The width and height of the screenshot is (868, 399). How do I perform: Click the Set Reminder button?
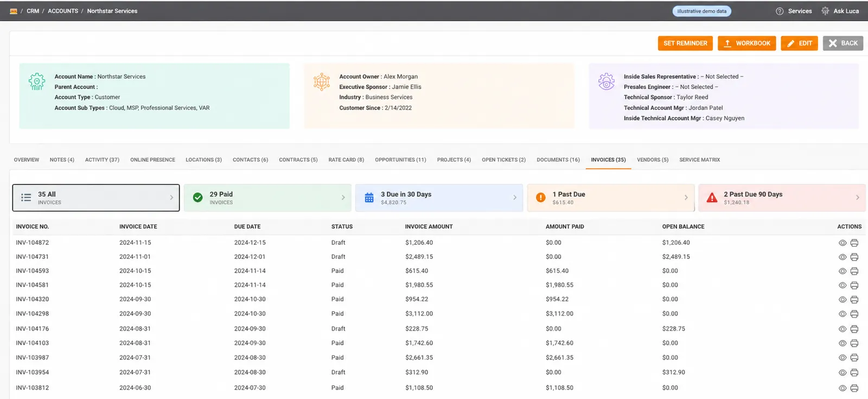pos(685,43)
